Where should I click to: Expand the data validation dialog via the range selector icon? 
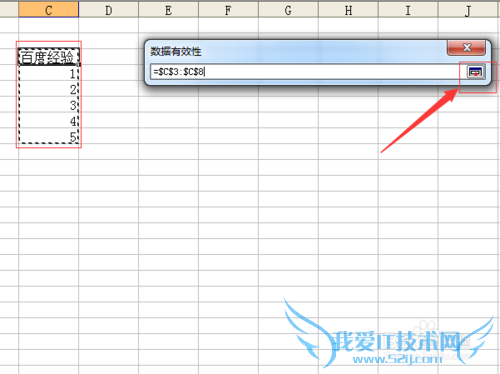[475, 72]
